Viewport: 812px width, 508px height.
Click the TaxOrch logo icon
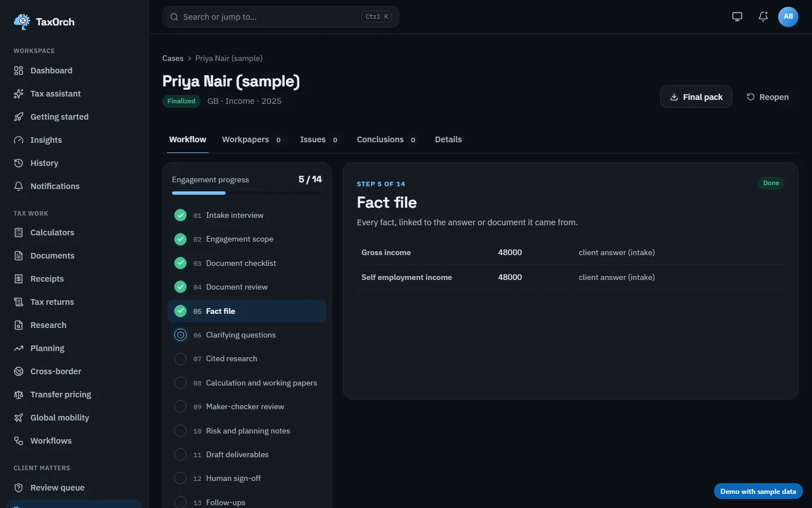click(22, 21)
